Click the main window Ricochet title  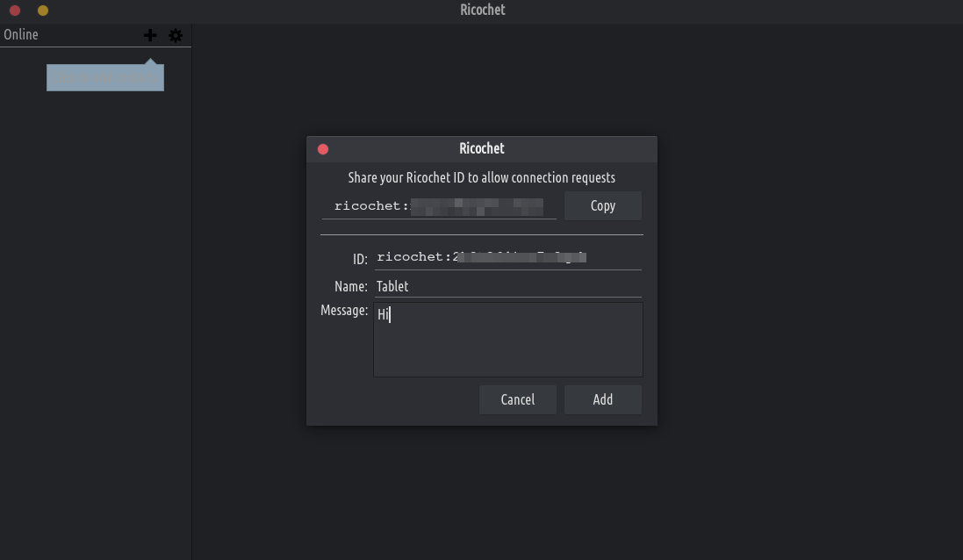click(482, 10)
